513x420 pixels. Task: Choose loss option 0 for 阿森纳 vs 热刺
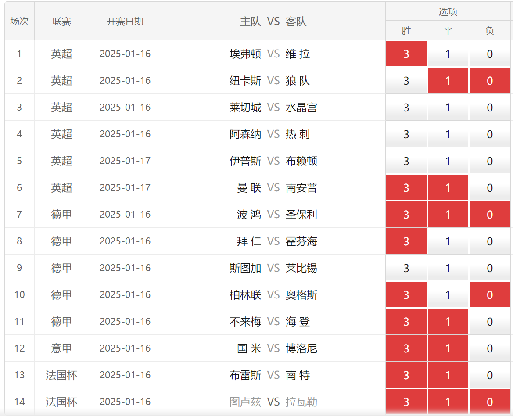point(490,134)
